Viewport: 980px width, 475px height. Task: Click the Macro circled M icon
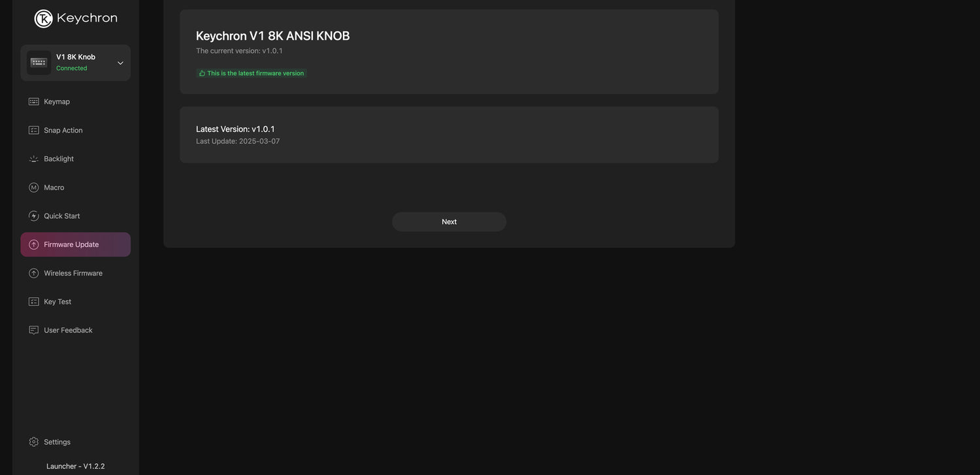coord(33,188)
